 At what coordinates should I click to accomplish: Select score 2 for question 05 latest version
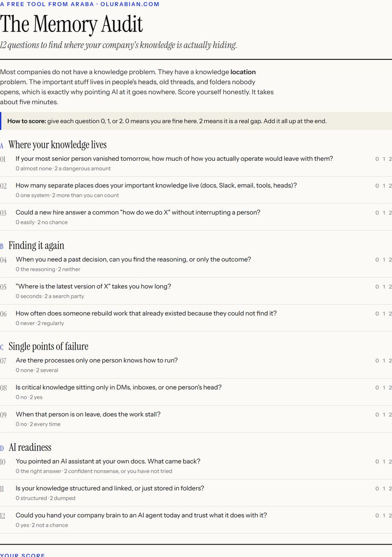point(390,287)
